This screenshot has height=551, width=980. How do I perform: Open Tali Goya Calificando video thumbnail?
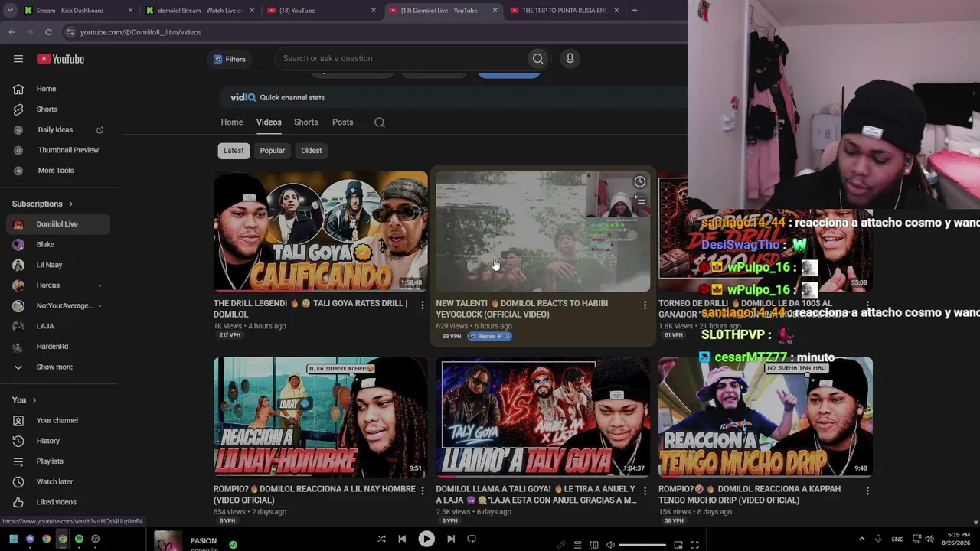[x=321, y=231]
